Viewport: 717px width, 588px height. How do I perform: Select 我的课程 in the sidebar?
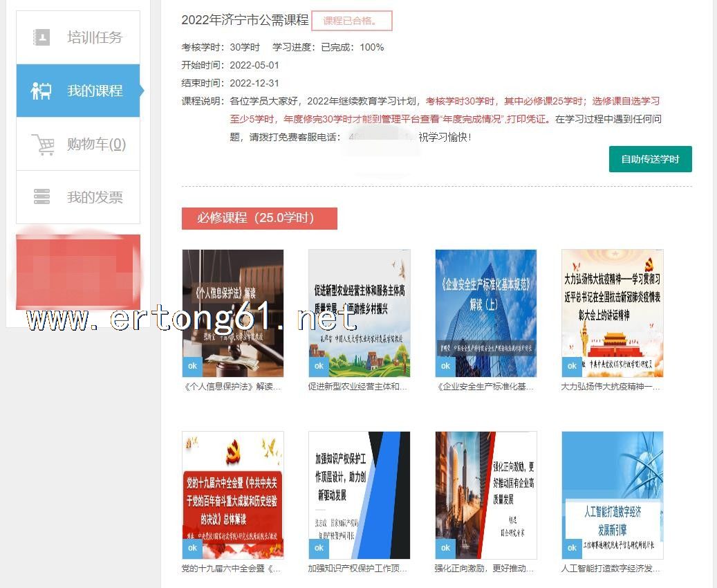tap(94, 91)
